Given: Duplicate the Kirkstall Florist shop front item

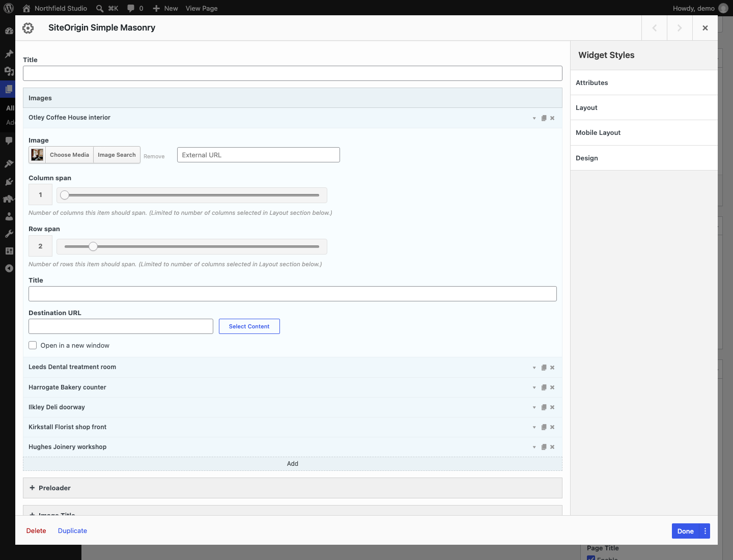Looking at the screenshot, I should pyautogui.click(x=544, y=427).
